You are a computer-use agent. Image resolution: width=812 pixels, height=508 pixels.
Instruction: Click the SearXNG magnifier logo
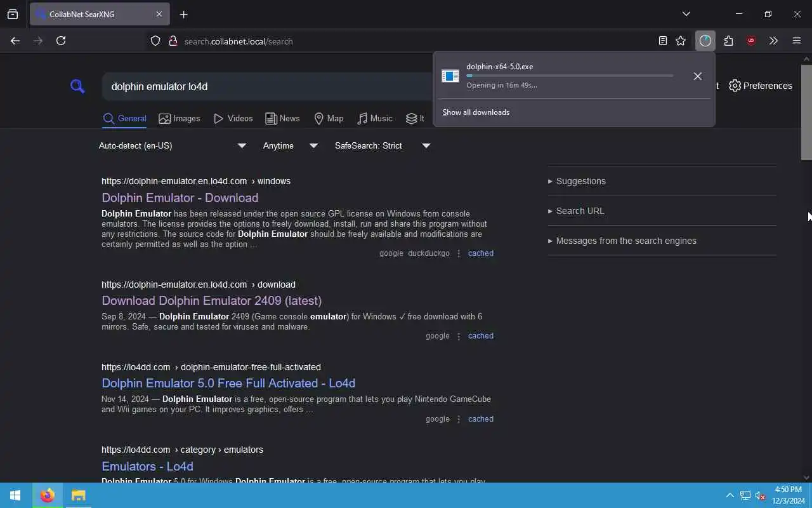point(77,86)
